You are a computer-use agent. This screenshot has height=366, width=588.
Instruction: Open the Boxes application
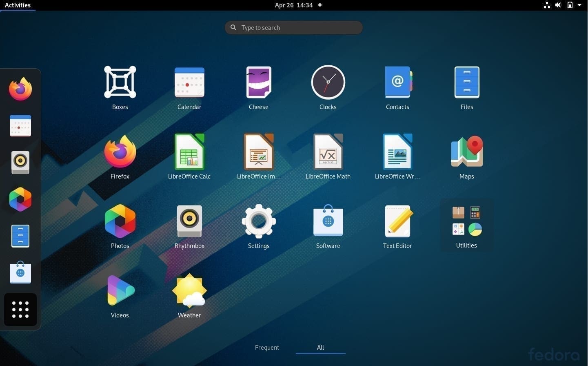tap(120, 82)
